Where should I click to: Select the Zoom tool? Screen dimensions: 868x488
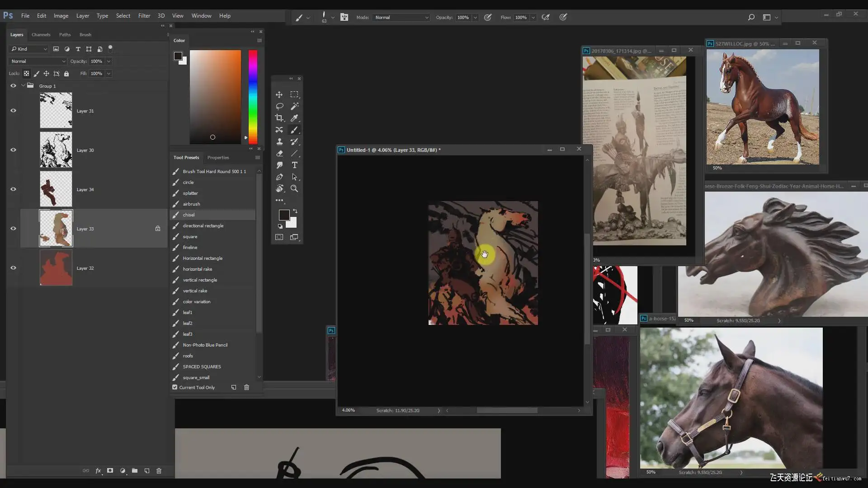click(294, 189)
